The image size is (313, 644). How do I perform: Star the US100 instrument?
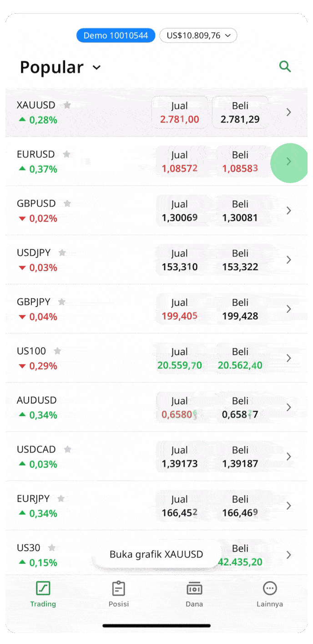(57, 351)
